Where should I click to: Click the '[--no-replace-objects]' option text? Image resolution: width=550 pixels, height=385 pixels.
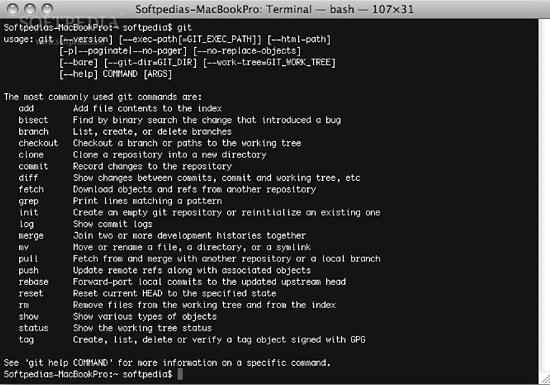coord(247,51)
